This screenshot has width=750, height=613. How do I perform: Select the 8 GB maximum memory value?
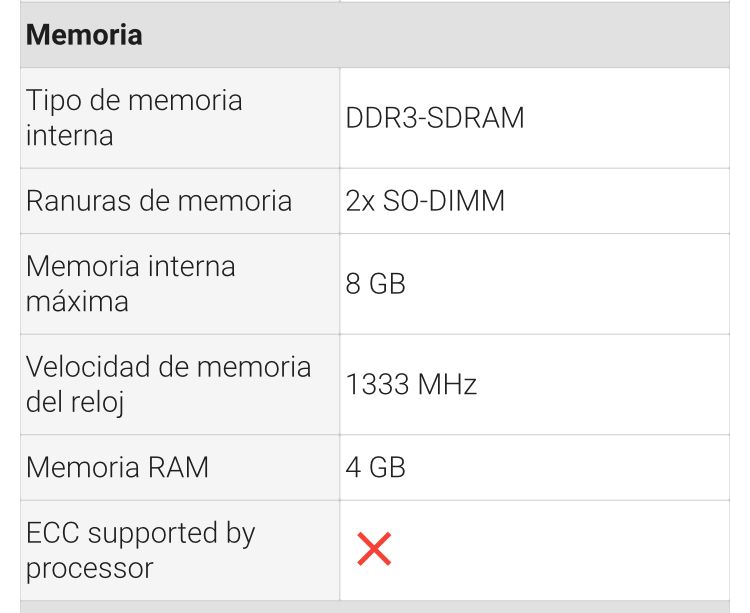click(x=376, y=284)
